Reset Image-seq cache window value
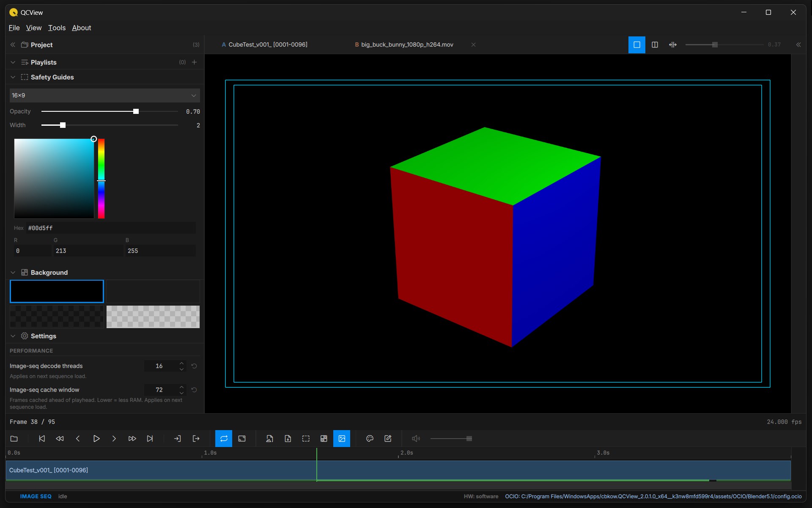Viewport: 812px width, 508px height. 194,389
